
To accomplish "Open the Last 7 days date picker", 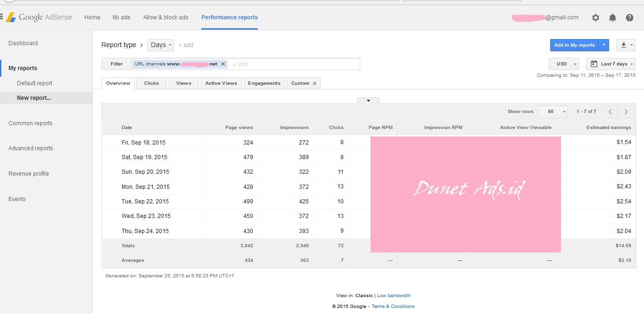I will tap(611, 64).
